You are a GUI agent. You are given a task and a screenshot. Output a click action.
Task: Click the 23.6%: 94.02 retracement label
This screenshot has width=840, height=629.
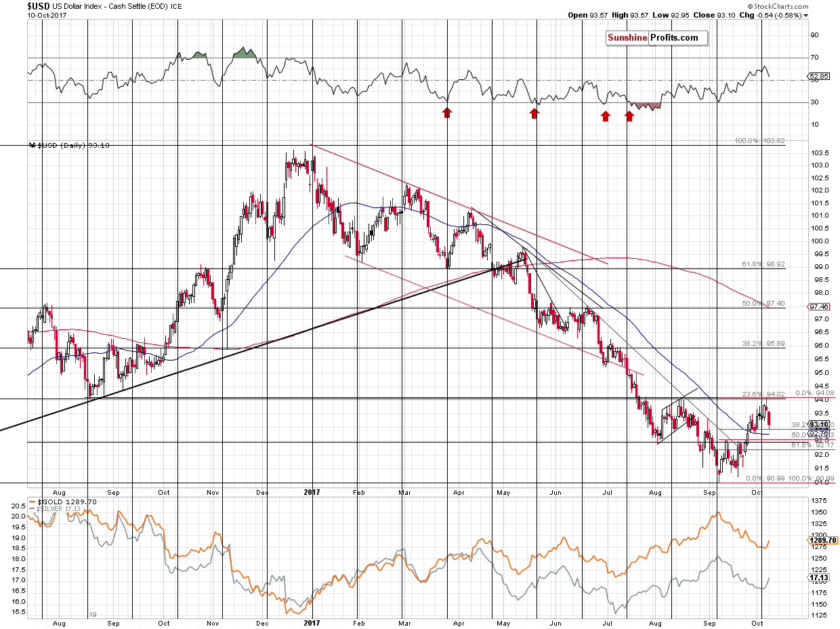coord(763,394)
